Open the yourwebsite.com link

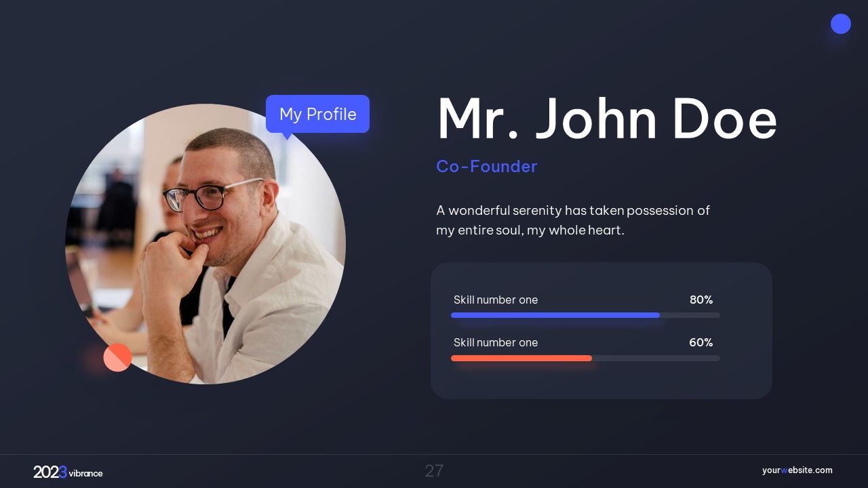click(797, 470)
